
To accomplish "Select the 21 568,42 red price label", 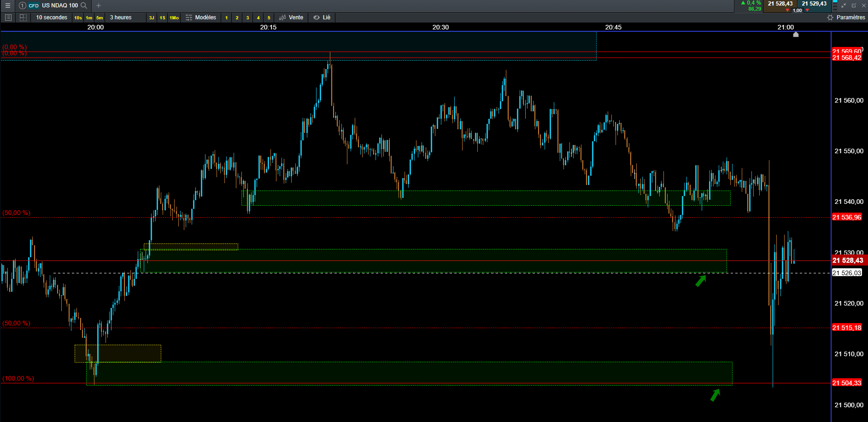I will pyautogui.click(x=847, y=58).
